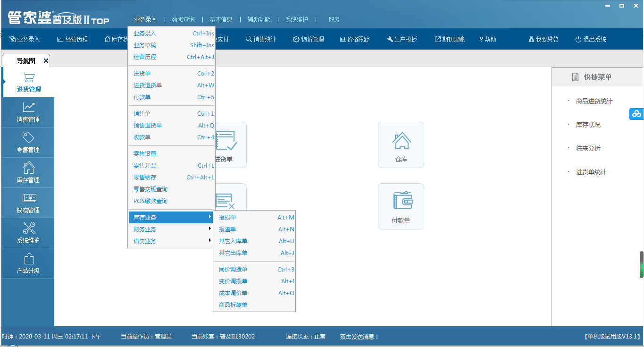Click 退出系统 in the toolbar
This screenshot has height=347, width=644.
click(x=591, y=39)
